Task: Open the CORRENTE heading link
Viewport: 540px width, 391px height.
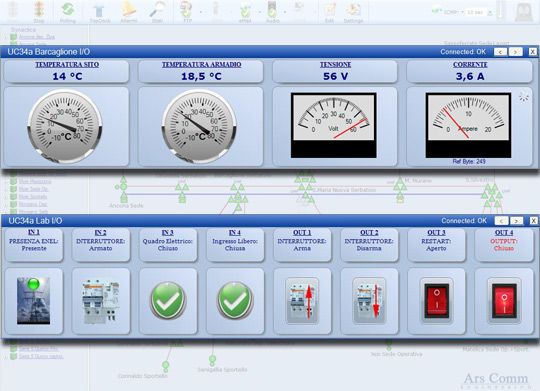Action: click(470, 65)
